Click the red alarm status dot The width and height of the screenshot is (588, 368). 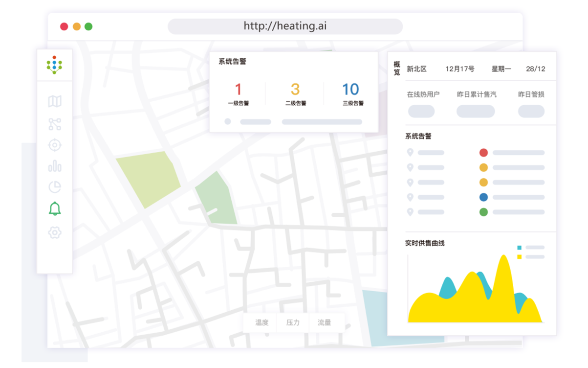pos(483,153)
